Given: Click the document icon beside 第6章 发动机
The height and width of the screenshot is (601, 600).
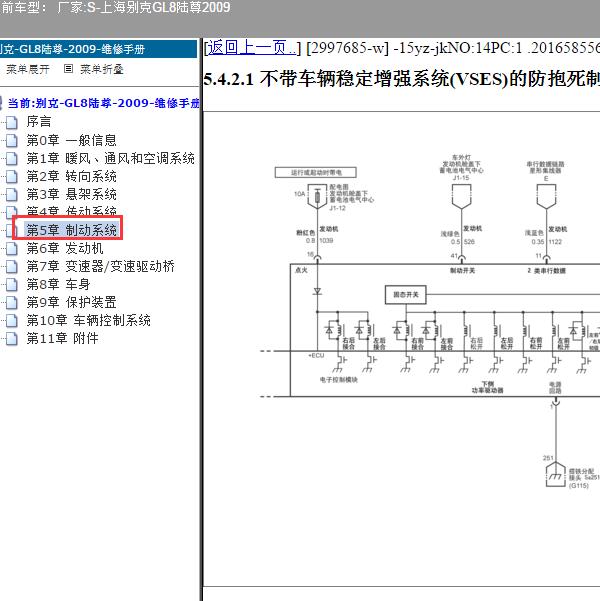Looking at the screenshot, I should 12,248.
